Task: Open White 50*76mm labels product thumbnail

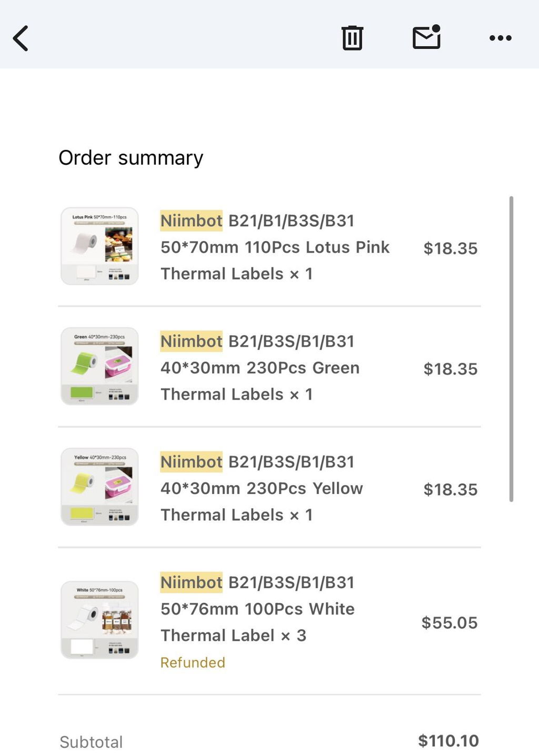Action: [99, 620]
